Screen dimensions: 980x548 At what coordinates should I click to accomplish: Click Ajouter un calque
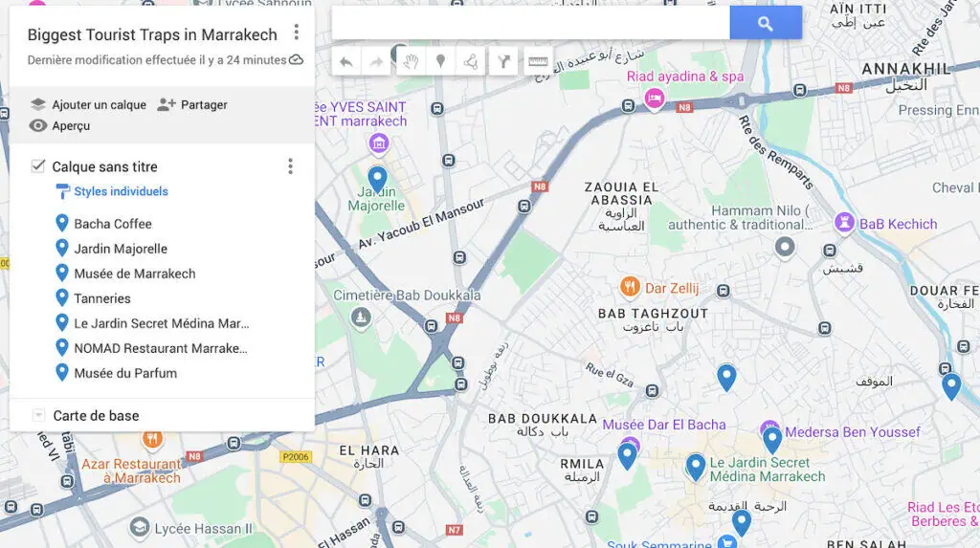(88, 104)
